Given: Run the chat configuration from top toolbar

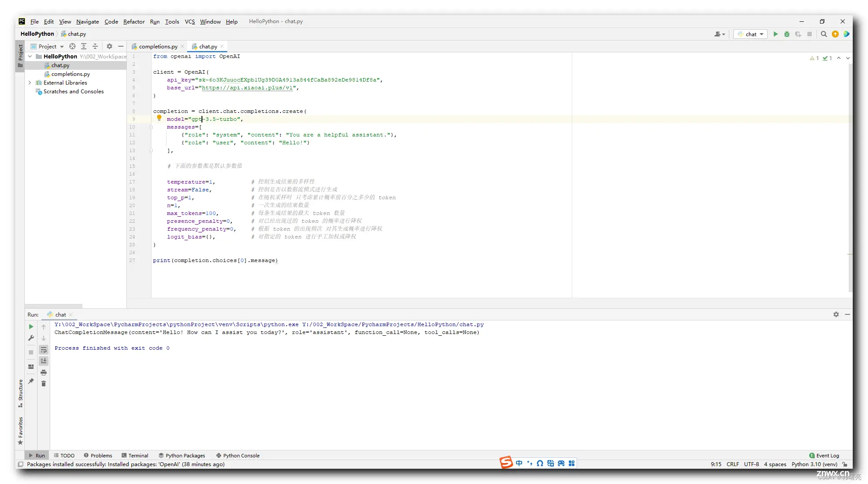Looking at the screenshot, I should 776,34.
